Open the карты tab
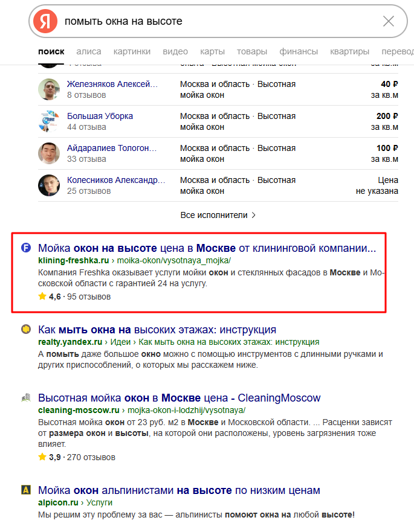Screen dimensions: 414x532 (x=212, y=51)
